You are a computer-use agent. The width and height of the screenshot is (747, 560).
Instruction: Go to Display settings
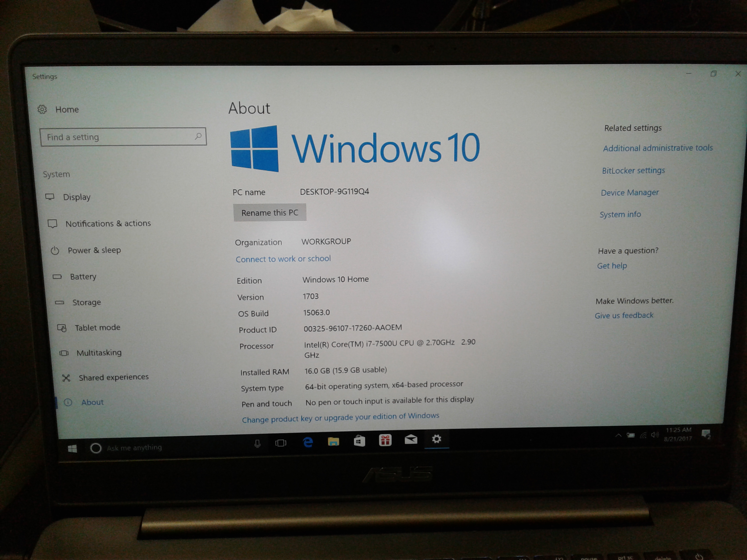(x=77, y=197)
